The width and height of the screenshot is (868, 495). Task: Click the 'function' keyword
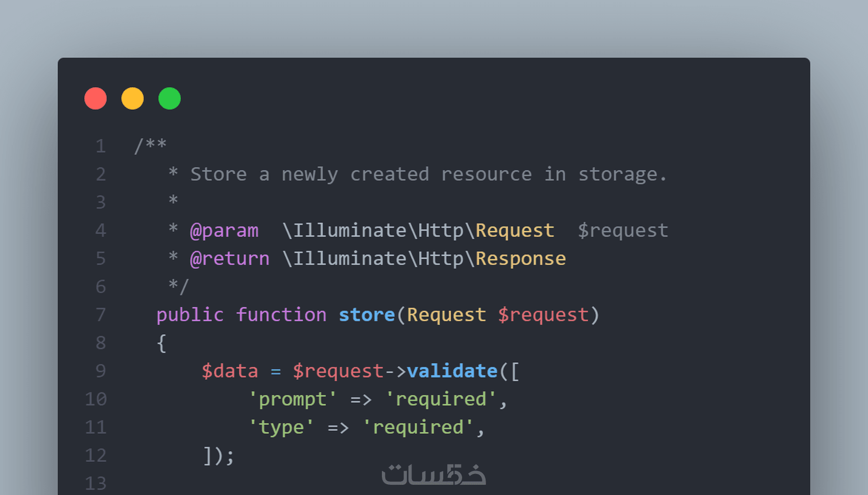pos(281,315)
